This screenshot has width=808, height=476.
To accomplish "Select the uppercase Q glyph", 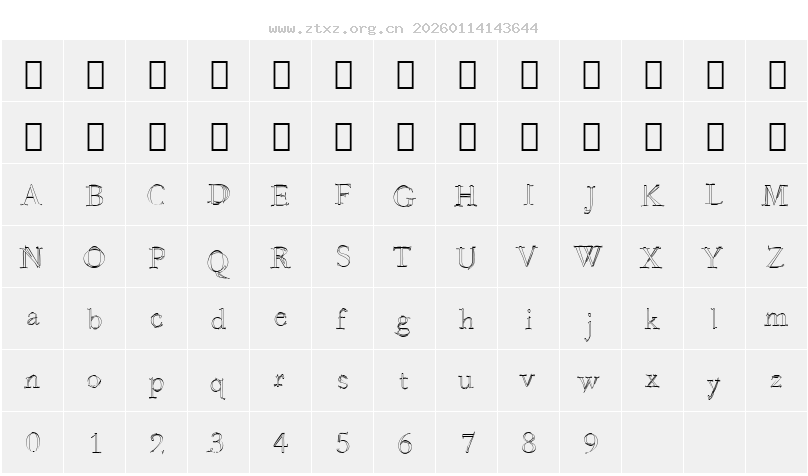I will tap(219, 259).
